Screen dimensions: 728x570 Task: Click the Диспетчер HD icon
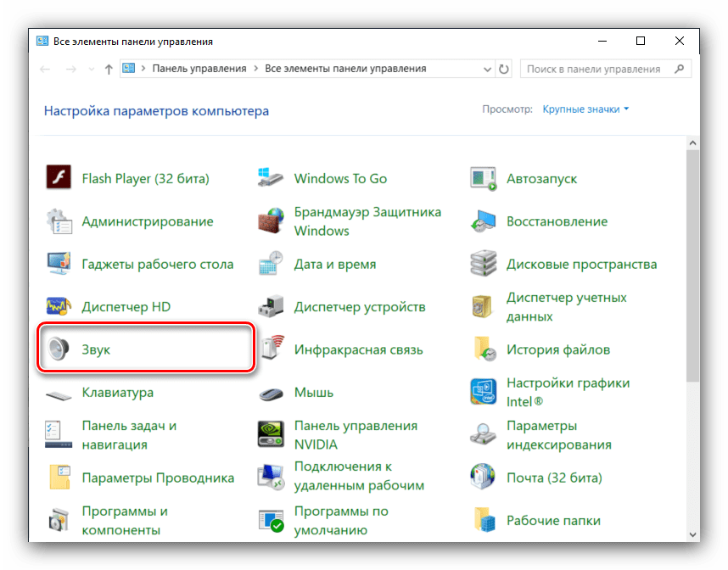[59, 306]
